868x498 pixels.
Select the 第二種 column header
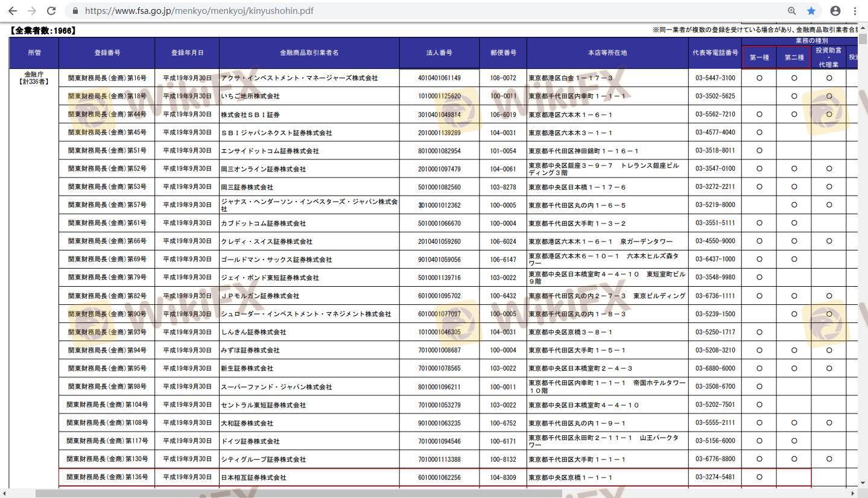click(x=794, y=57)
